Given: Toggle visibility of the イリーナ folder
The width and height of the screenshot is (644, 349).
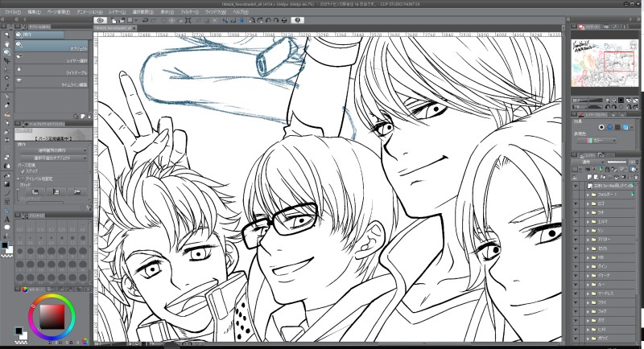Looking at the screenshot, I should click(576, 276).
